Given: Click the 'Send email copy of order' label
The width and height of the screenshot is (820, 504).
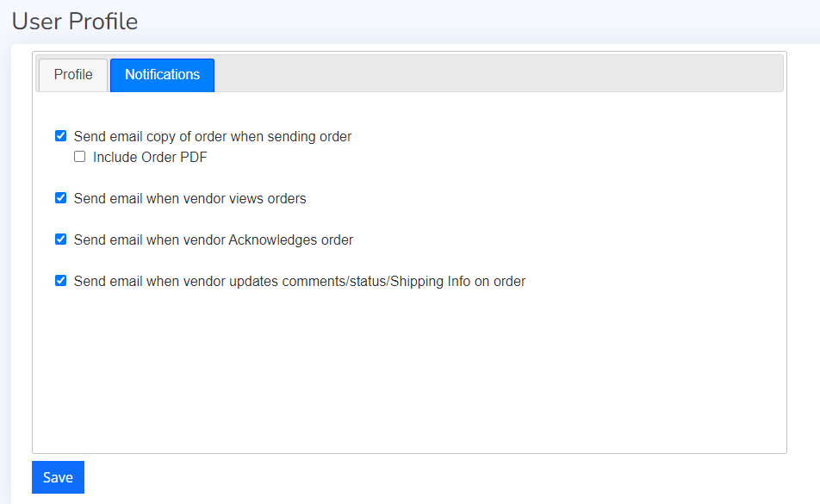Looking at the screenshot, I should click(213, 136).
